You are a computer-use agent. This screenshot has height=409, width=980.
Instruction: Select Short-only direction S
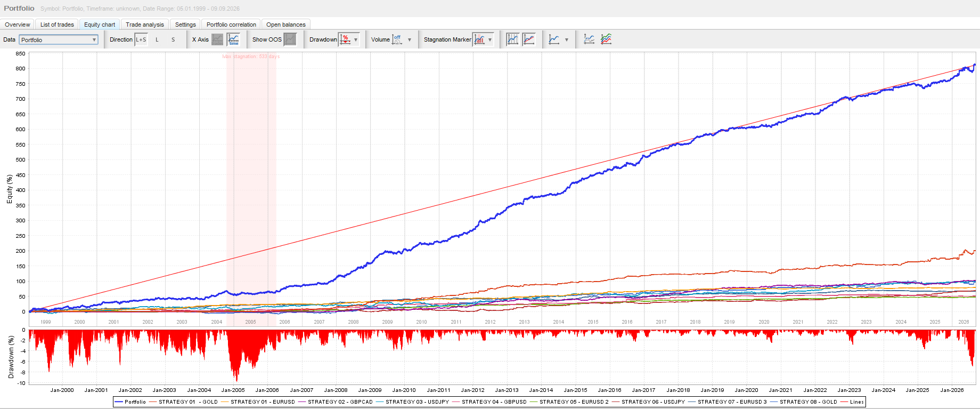tap(173, 39)
